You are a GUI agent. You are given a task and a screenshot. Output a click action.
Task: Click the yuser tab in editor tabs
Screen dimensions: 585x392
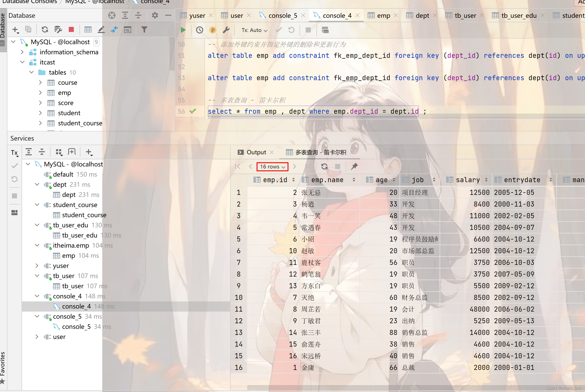196,15
